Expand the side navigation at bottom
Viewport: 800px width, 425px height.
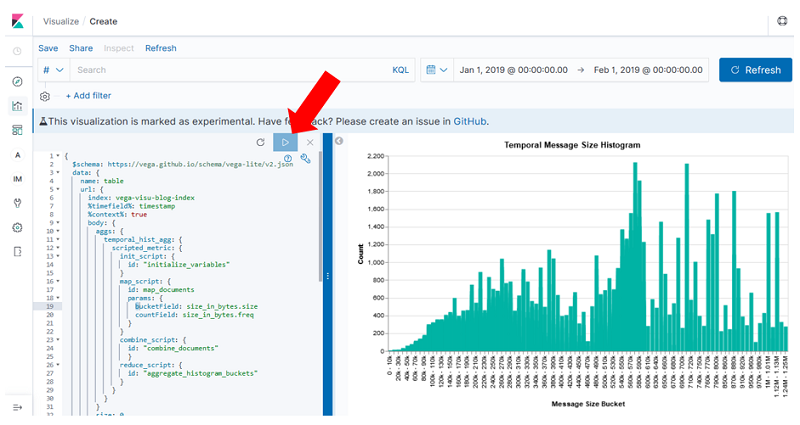(17, 407)
